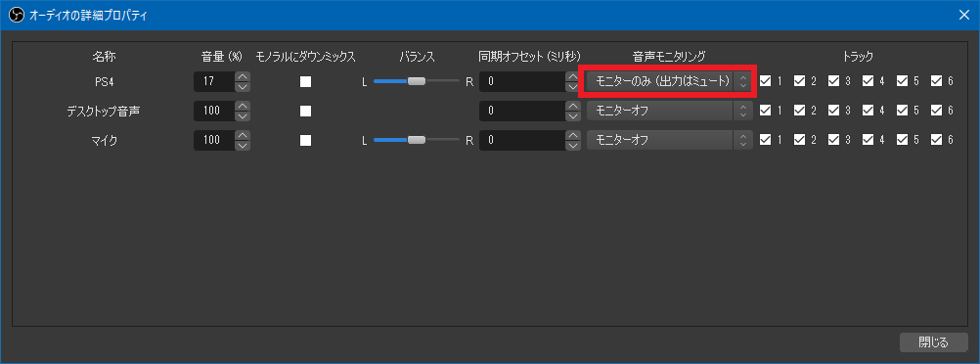Uncheck track 3 for PS4

tap(833, 80)
